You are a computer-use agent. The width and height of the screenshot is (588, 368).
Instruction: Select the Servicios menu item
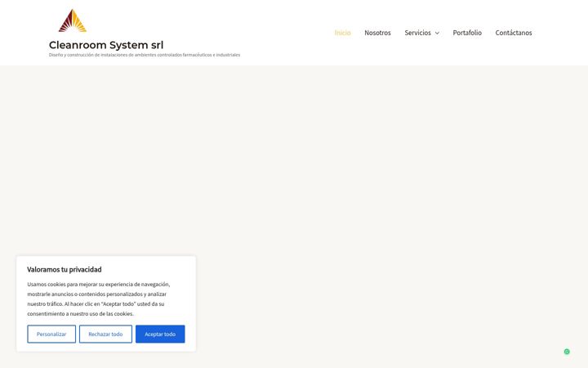click(417, 33)
